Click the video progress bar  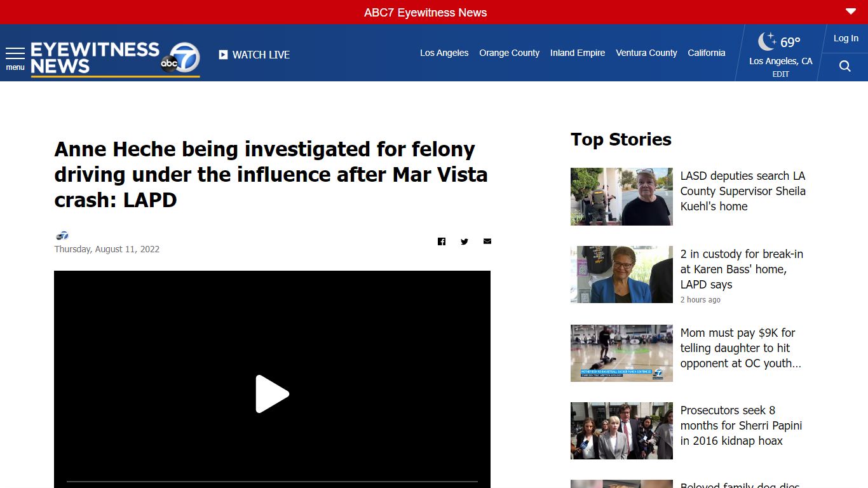tap(272, 482)
